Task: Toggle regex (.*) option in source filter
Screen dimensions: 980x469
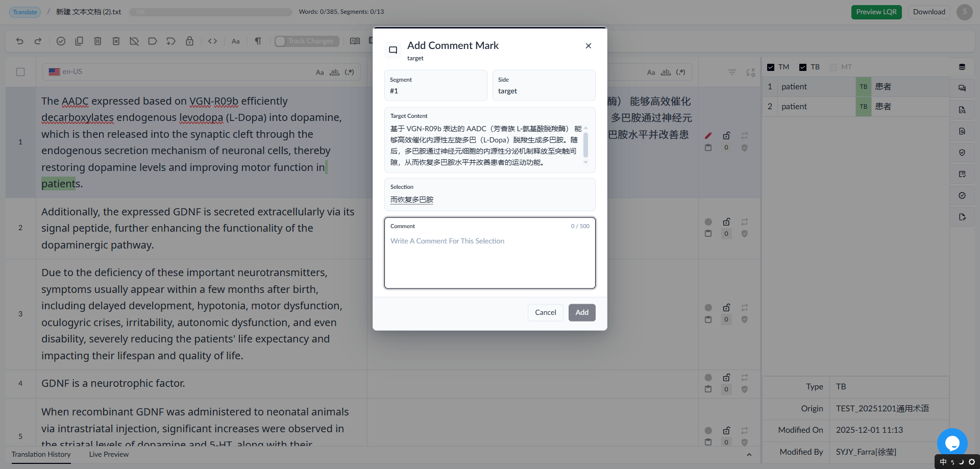Action: tap(350, 72)
